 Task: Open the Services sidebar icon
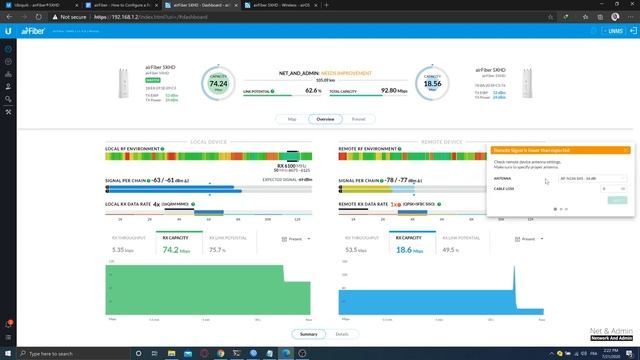[8, 87]
